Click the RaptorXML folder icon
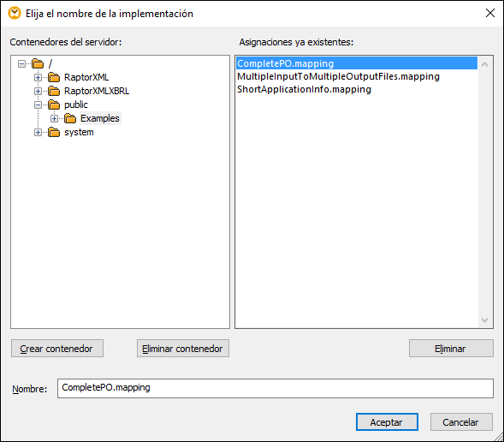 (x=54, y=77)
